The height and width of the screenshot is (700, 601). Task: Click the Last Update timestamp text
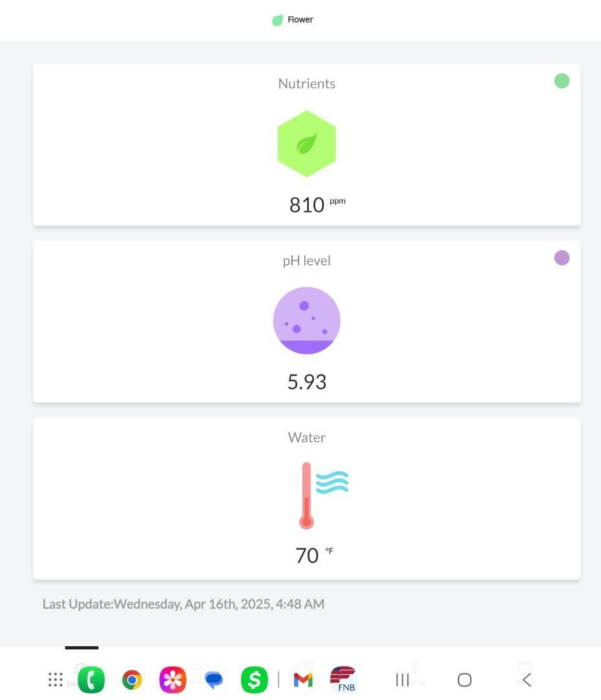(x=183, y=604)
